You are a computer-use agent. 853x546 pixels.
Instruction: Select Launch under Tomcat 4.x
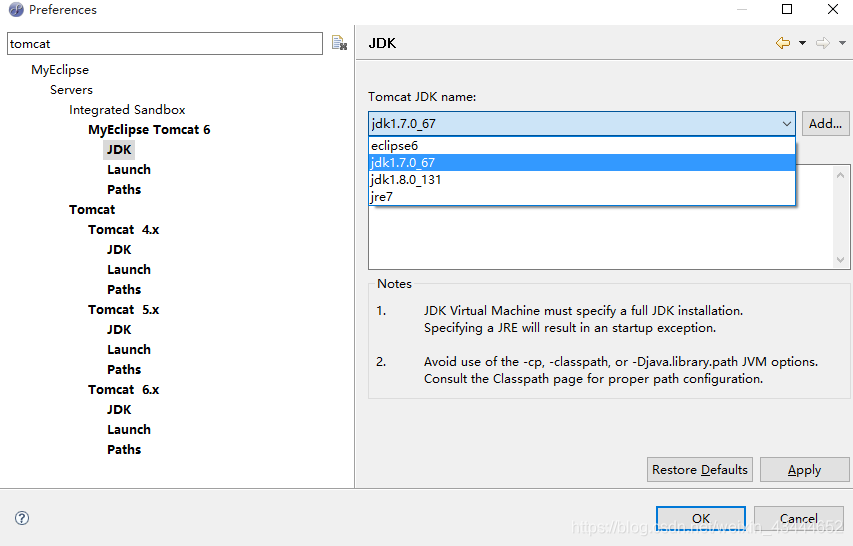[129, 270]
